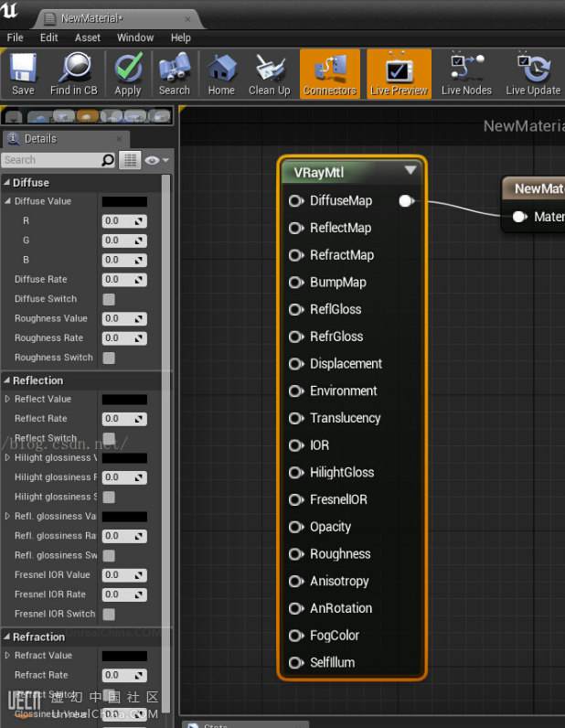Toggle Live Preview in the toolbar
Viewport: 565px width, 728px height.
[399, 72]
